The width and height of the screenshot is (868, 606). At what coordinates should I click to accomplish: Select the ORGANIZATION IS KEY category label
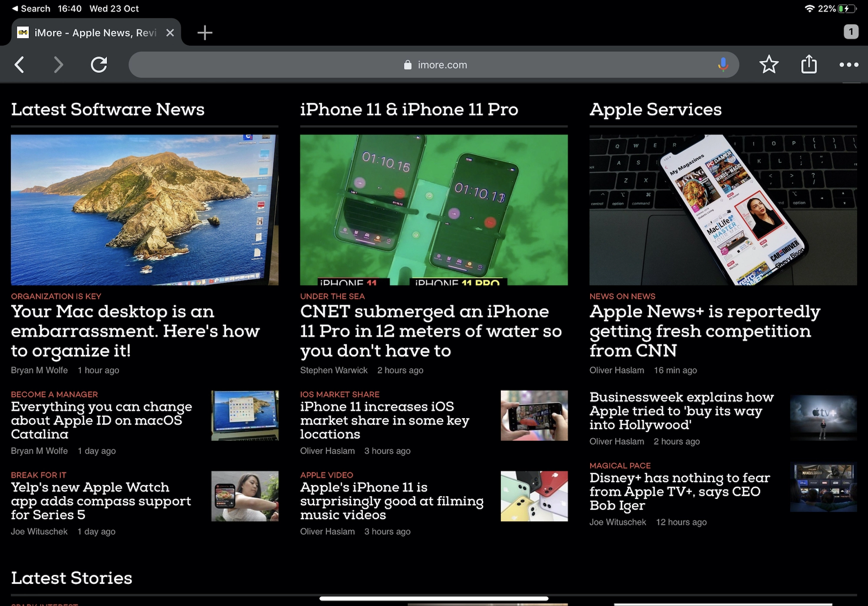56,296
